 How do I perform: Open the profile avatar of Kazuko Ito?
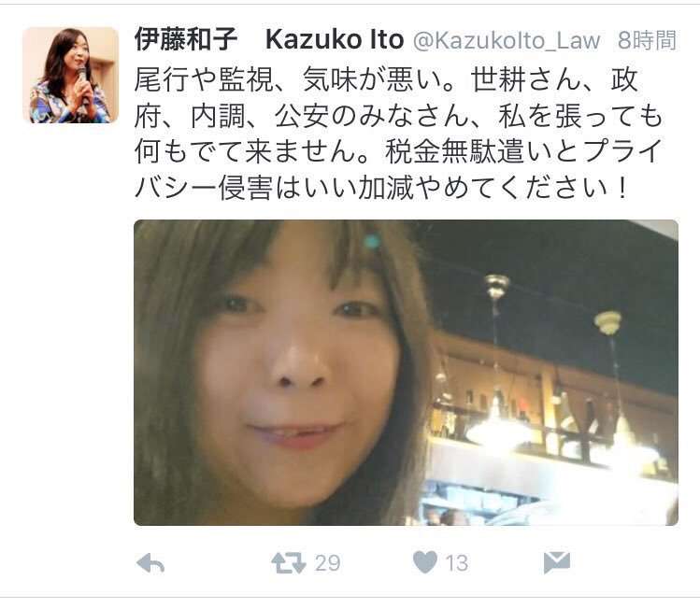point(70,75)
